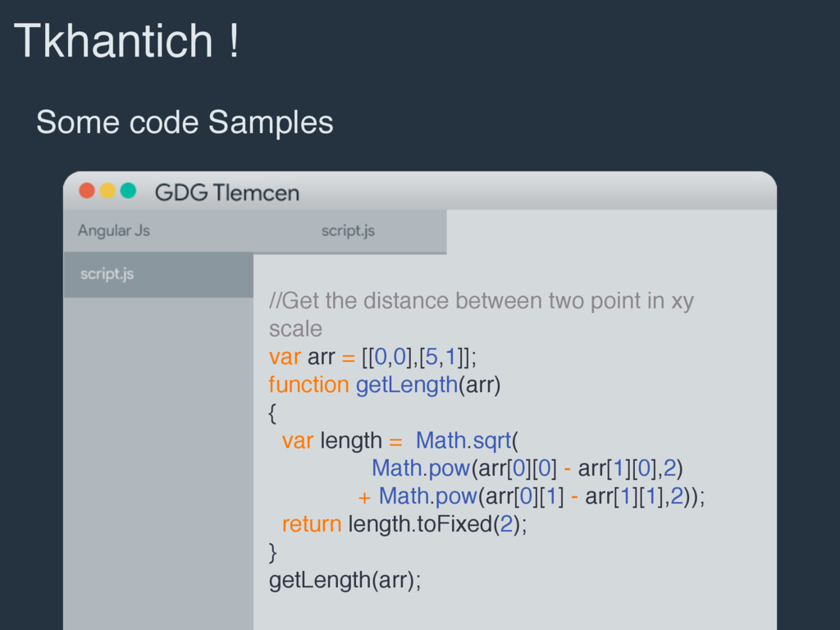The width and height of the screenshot is (840, 630).
Task: Click the first Math.pow expression
Action: click(527, 468)
